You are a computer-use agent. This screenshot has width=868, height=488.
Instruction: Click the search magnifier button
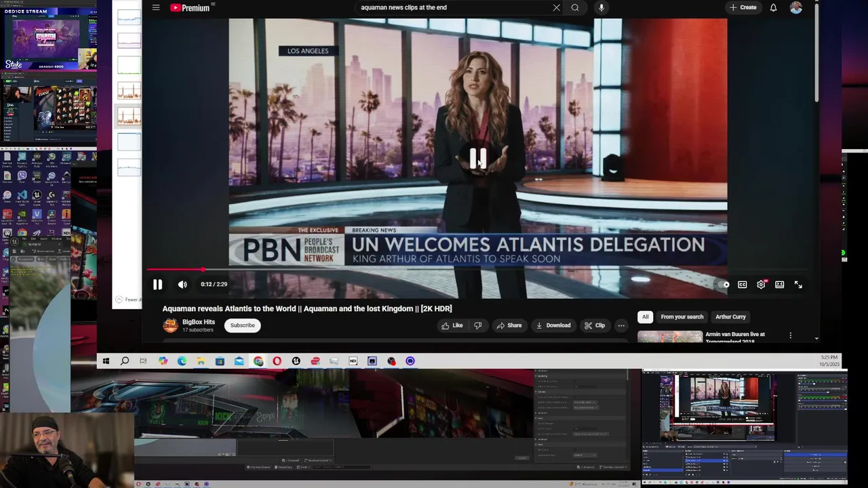click(x=575, y=7)
